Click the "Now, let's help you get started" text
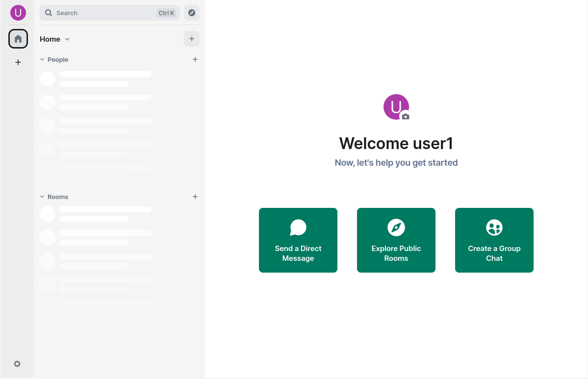The height and width of the screenshot is (379, 588). point(396,163)
